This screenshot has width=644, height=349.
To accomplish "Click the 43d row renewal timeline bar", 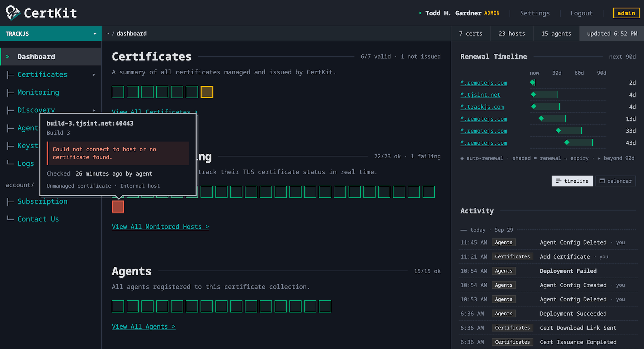I will pos(580,142).
